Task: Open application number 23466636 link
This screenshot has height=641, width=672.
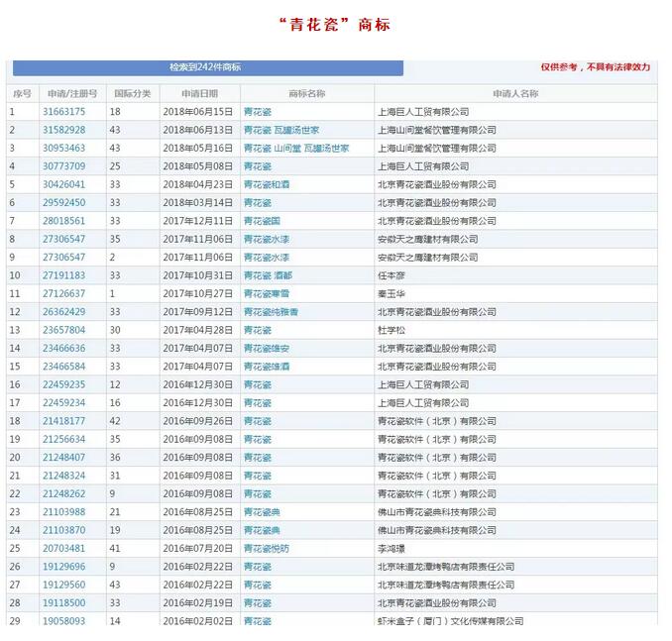Action: tap(63, 349)
